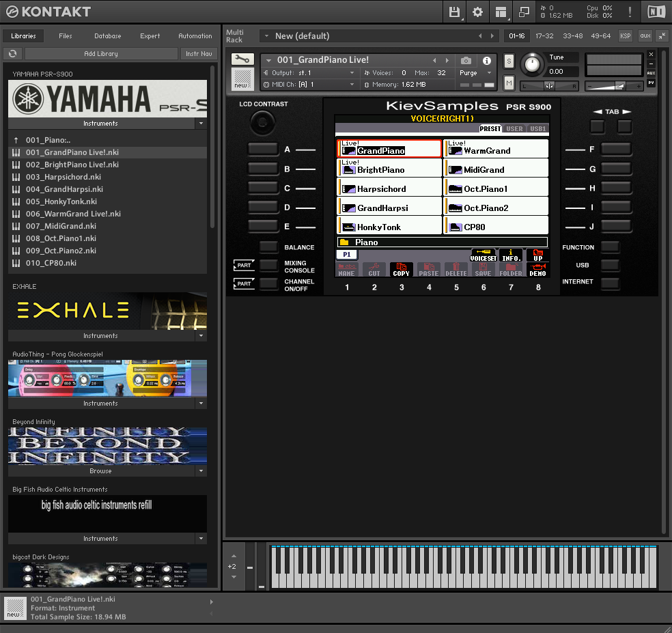Minimize rack header with arrows icon
Image resolution: width=672 pixels, height=633 pixels.
[x=662, y=36]
